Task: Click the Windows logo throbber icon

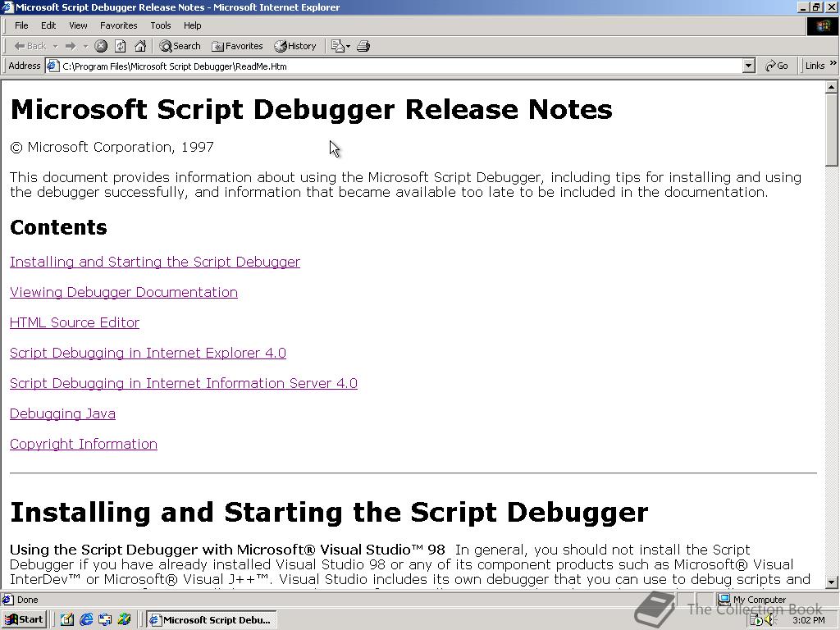Action: pos(822,26)
